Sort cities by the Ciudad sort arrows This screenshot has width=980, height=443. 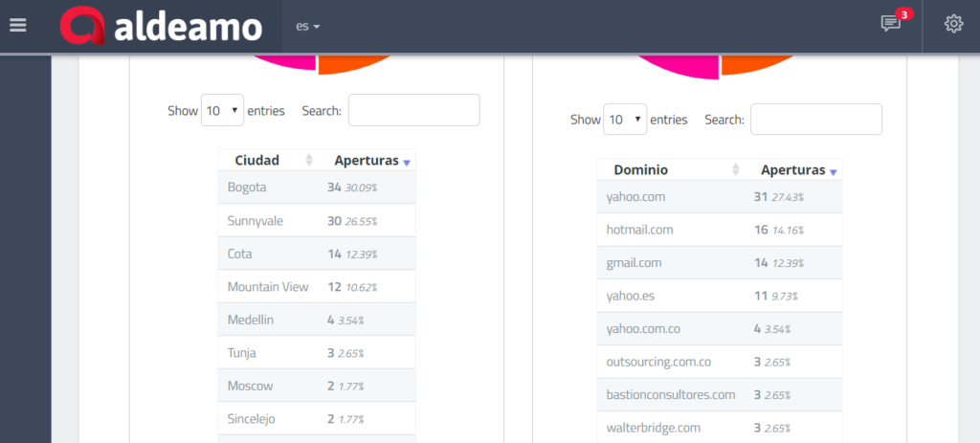click(x=309, y=161)
